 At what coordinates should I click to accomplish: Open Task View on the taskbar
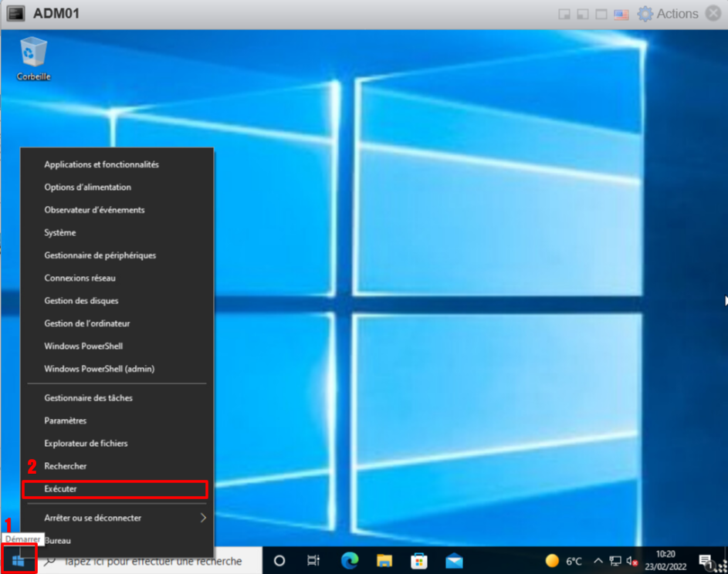(313, 561)
